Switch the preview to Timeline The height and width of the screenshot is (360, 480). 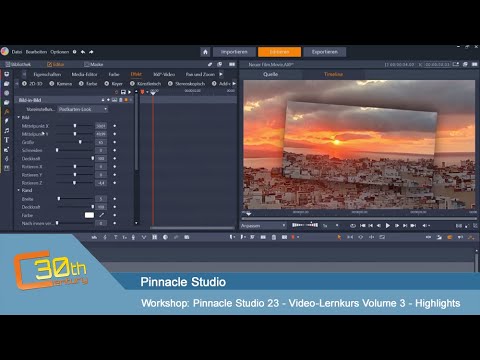[x=333, y=74]
